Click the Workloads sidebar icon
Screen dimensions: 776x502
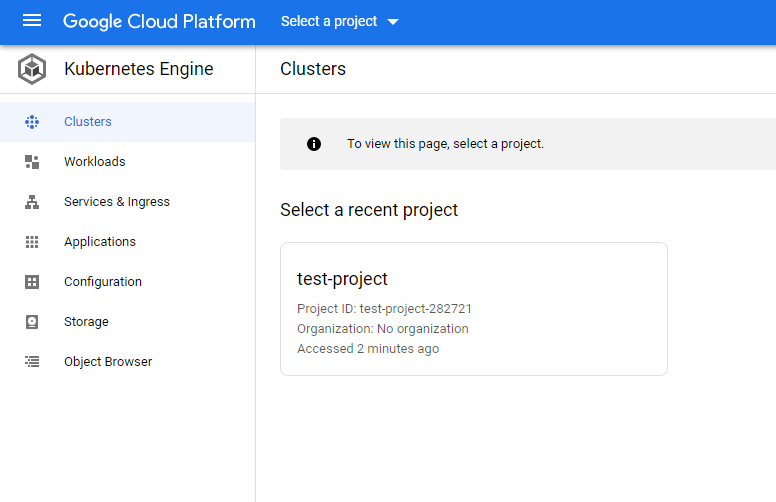point(32,162)
